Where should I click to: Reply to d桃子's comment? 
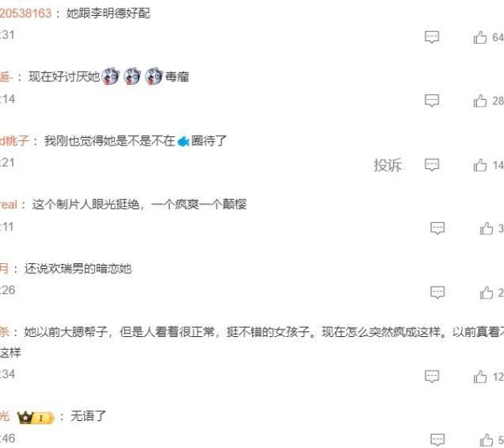coord(432,165)
